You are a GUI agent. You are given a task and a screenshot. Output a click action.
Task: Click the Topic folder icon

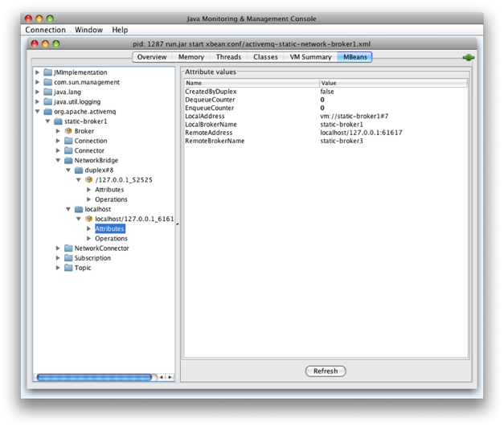68,268
